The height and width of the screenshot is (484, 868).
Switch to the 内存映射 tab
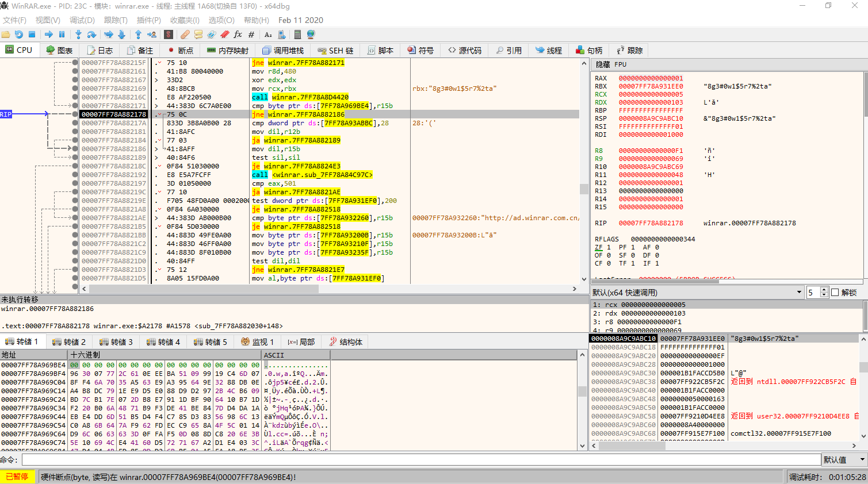(227, 51)
